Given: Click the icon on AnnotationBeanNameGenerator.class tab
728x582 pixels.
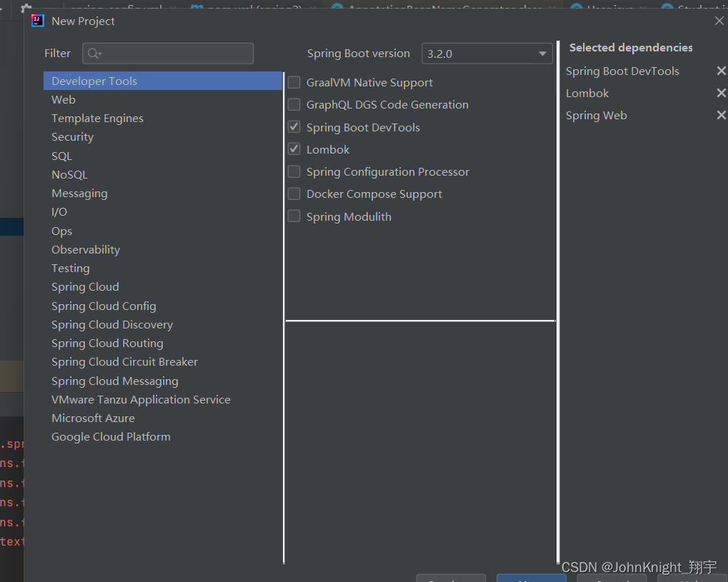Looking at the screenshot, I should [336, 6].
